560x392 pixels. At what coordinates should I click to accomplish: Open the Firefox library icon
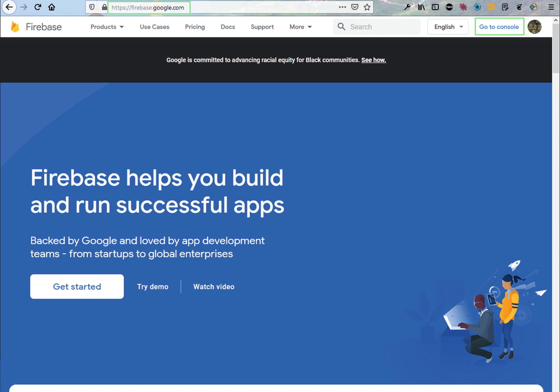[x=421, y=7]
